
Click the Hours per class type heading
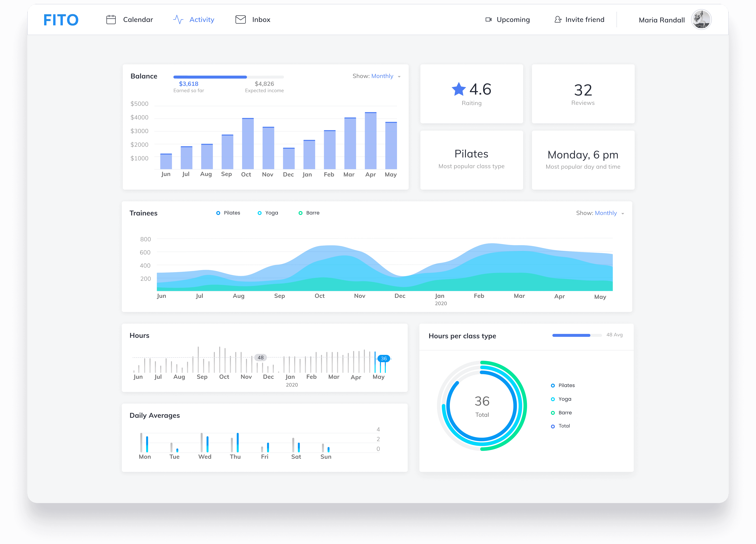[462, 336]
